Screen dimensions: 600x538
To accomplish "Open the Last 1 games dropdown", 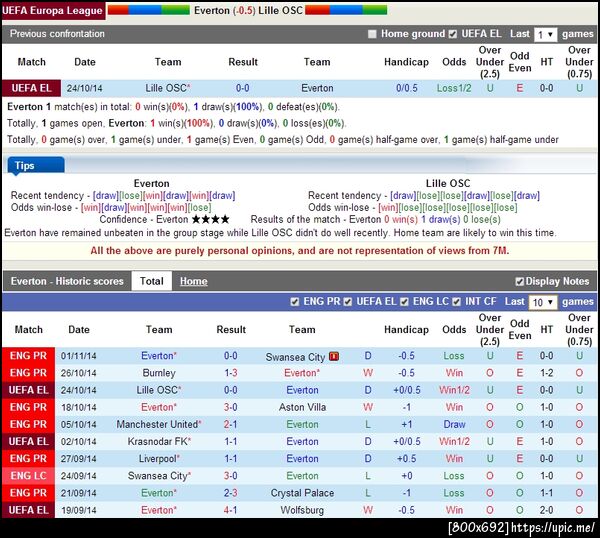I will [x=545, y=35].
